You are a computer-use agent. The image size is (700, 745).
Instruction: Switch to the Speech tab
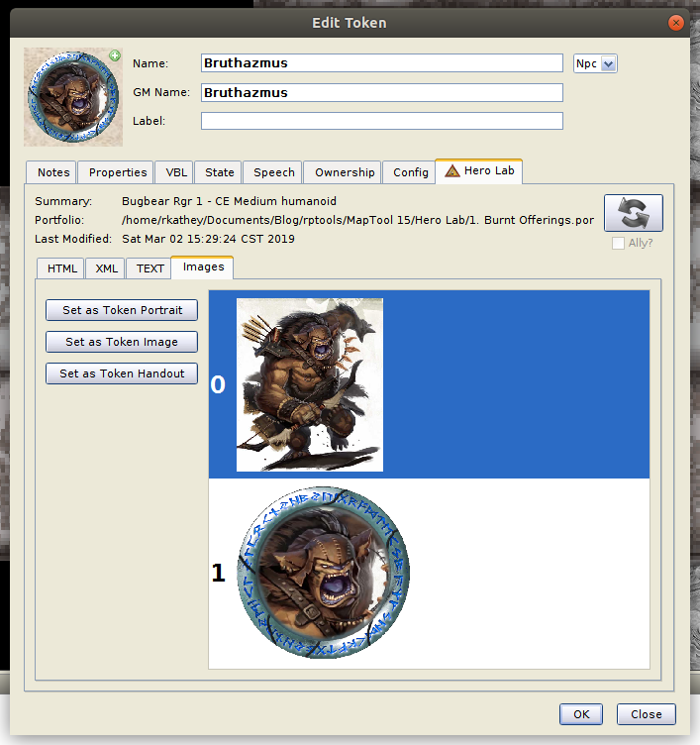(274, 172)
